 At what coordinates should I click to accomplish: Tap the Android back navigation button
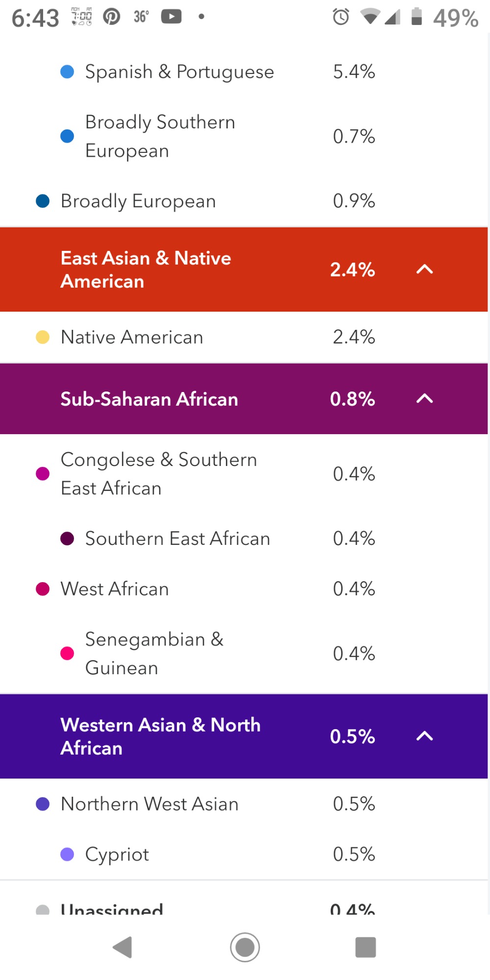pos(123,947)
